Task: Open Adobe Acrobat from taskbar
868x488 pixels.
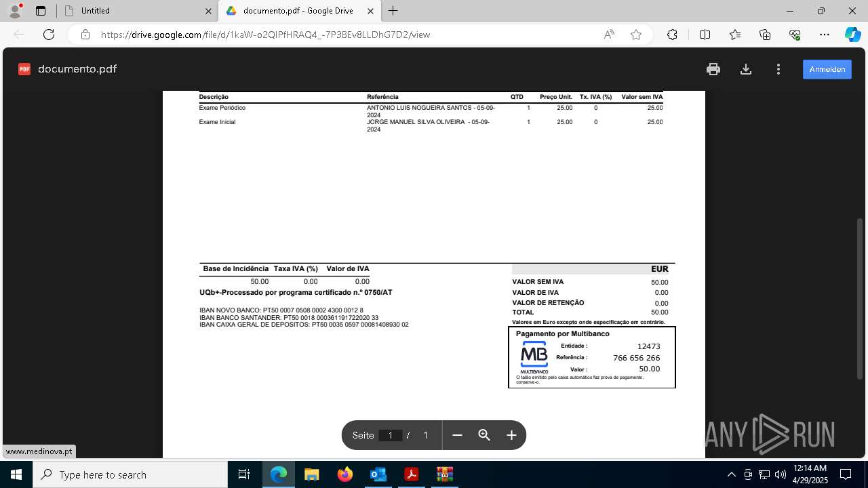Action: point(411,474)
